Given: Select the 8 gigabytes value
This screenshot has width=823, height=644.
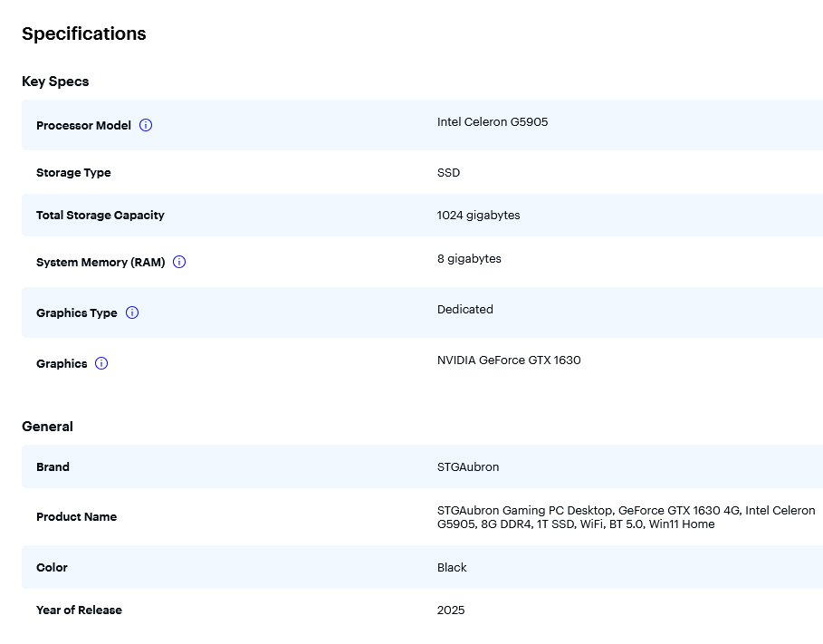Looking at the screenshot, I should 469,258.
